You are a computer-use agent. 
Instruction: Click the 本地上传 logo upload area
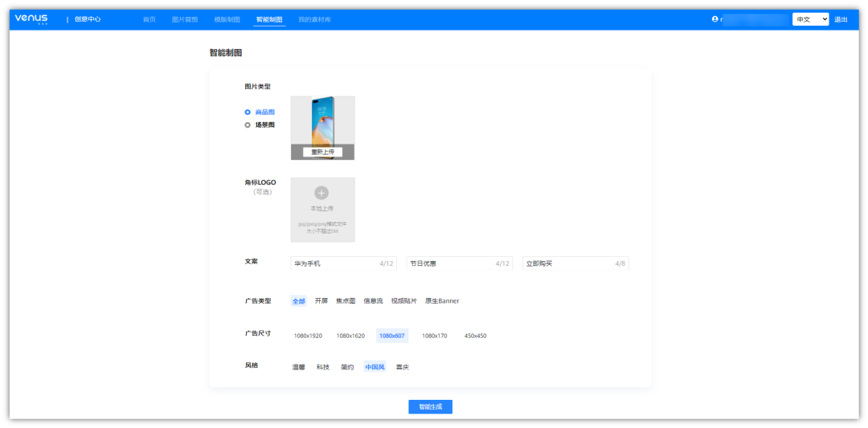pyautogui.click(x=323, y=210)
